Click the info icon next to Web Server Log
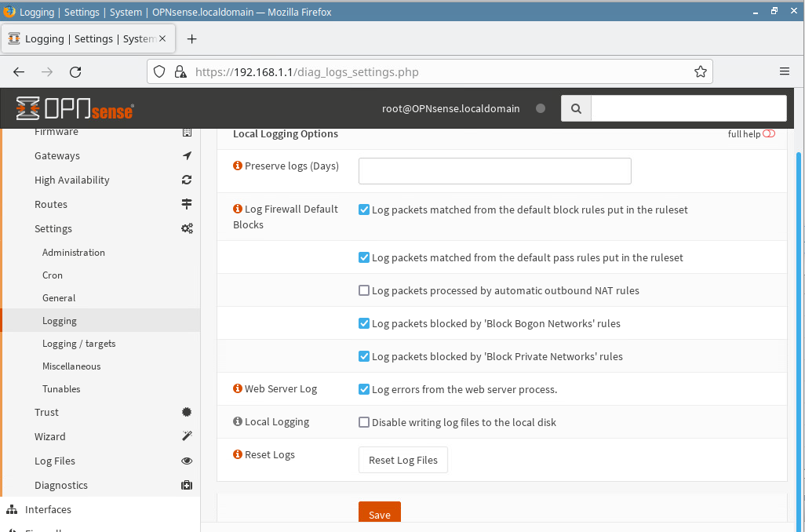 pyautogui.click(x=238, y=388)
